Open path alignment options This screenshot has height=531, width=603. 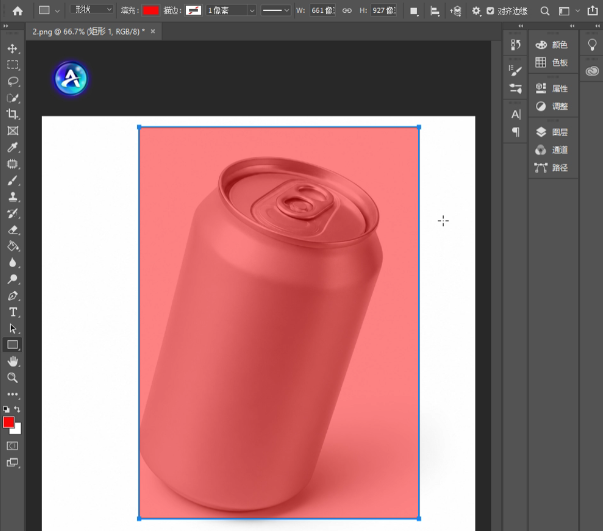point(435,11)
